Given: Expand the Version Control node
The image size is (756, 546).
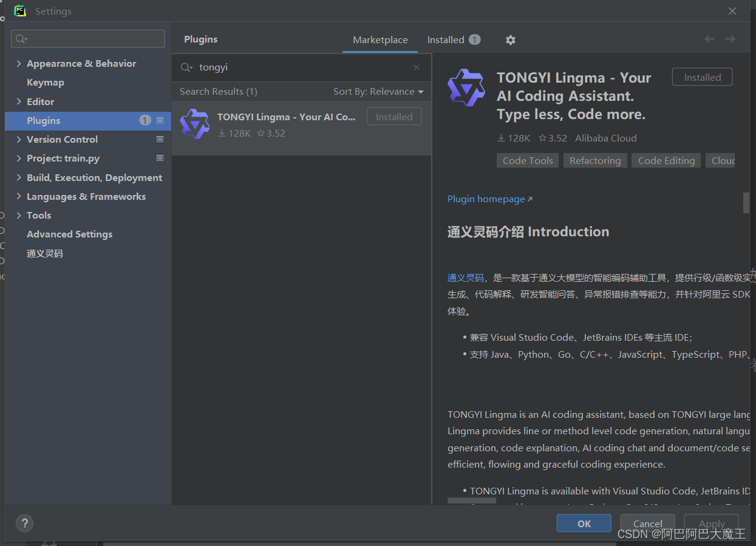Looking at the screenshot, I should 19,139.
